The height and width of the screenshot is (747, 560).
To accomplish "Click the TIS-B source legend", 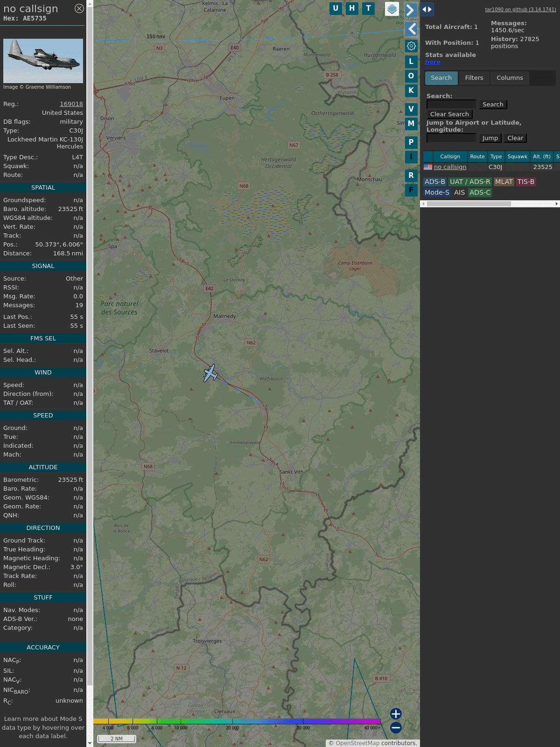I will coord(526,182).
